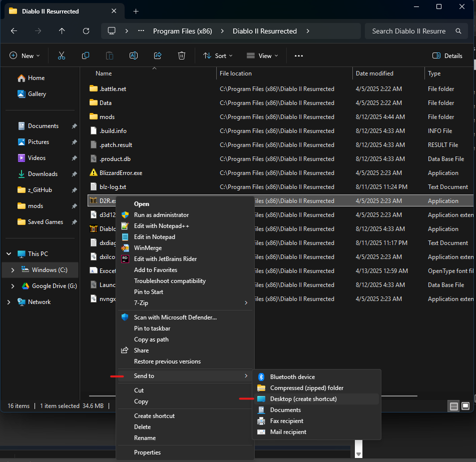The width and height of the screenshot is (476, 462).
Task: Click the Notepad++ icon in context menu
Action: (125, 226)
